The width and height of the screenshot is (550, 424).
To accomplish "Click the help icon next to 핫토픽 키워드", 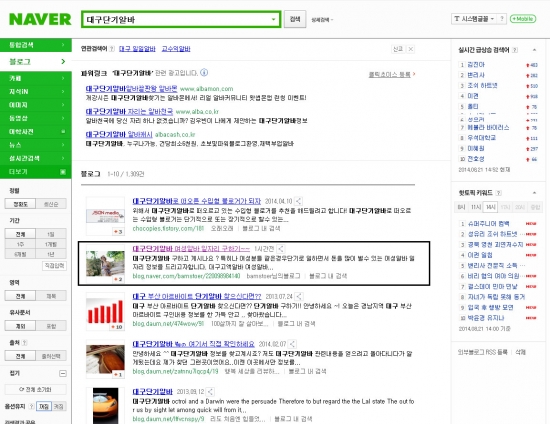I will coord(499,193).
